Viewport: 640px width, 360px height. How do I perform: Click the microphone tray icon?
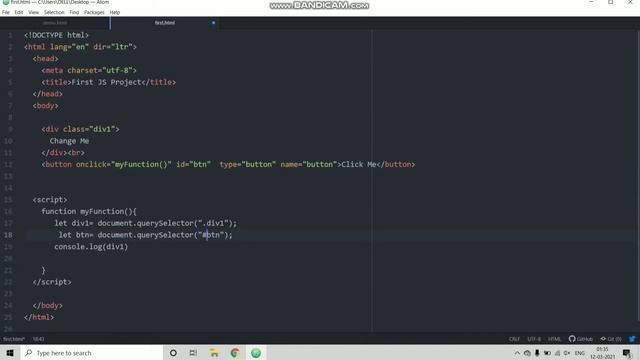coord(537,353)
